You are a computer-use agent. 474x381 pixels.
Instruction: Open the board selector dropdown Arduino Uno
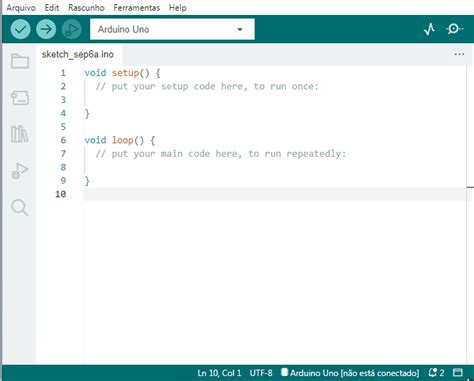[x=172, y=29]
